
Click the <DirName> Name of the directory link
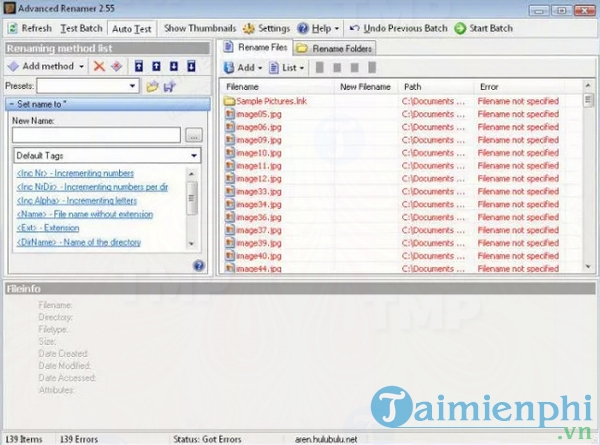[78, 242]
